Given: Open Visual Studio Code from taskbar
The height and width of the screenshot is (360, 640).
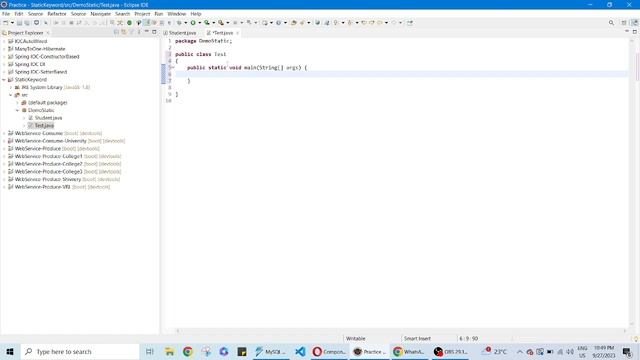Looking at the screenshot, I should tap(300, 351).
